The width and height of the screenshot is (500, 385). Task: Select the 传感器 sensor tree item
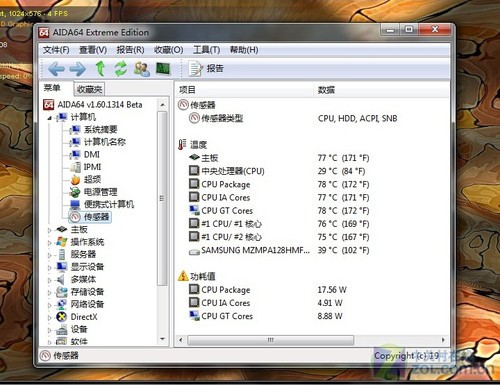(90, 217)
